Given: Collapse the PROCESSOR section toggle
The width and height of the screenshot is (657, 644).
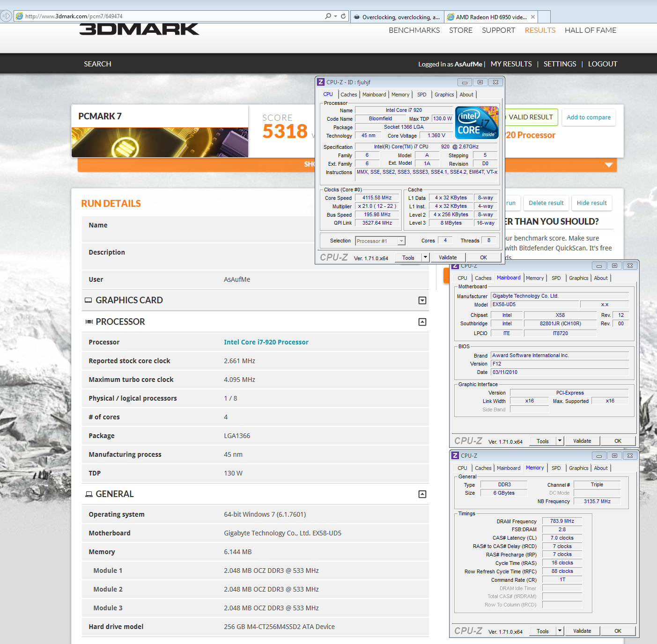Looking at the screenshot, I should (422, 322).
